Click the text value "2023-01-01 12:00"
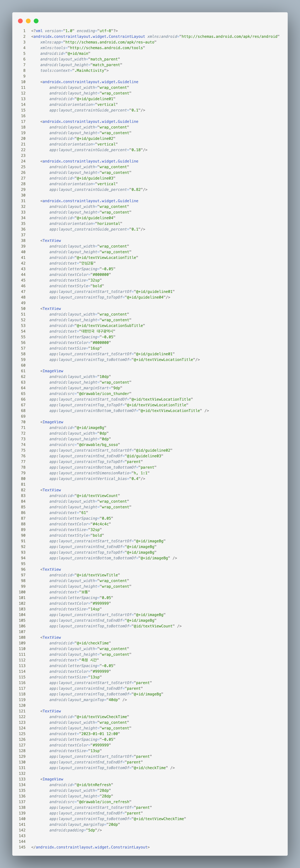Screen dimensions: 300x868 (x=100, y=734)
